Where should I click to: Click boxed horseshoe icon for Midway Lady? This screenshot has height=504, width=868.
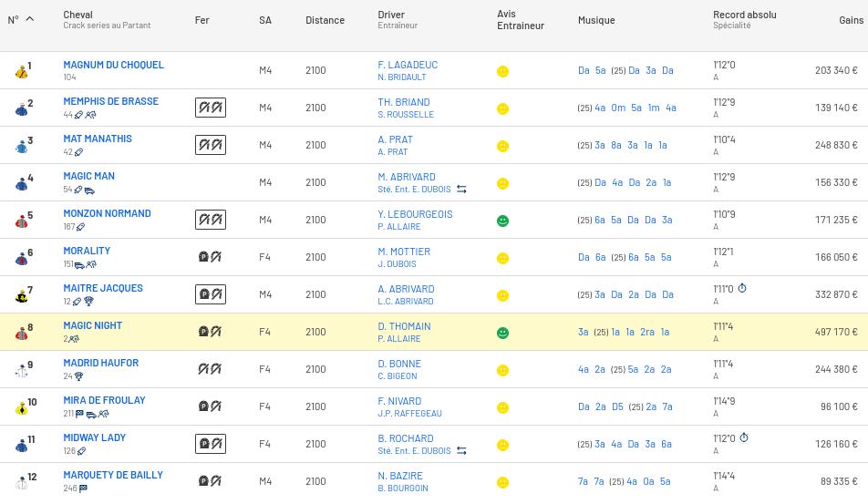click(211, 444)
